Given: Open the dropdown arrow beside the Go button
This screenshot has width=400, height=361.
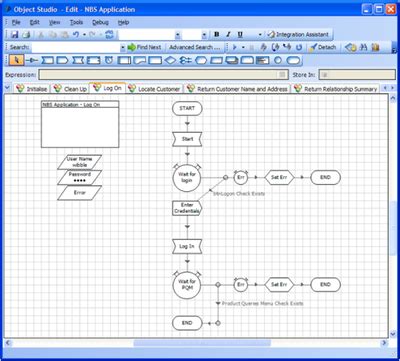Looking at the screenshot, I should point(243,47).
